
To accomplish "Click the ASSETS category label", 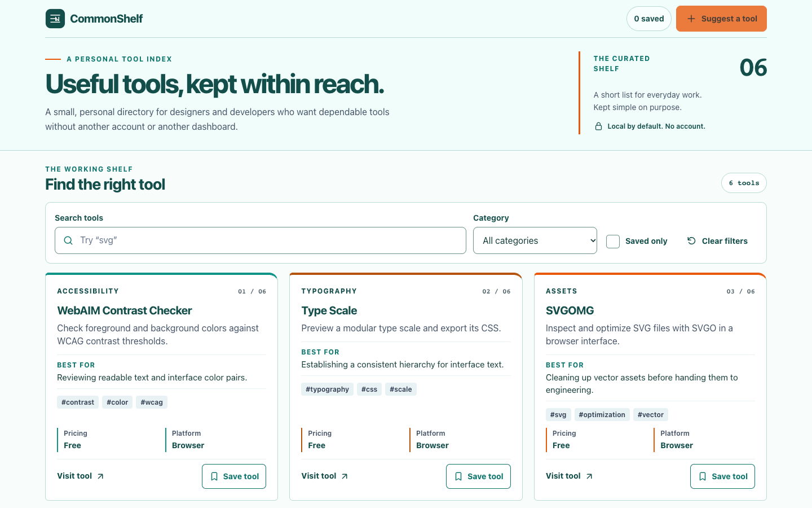I will pyautogui.click(x=562, y=291).
